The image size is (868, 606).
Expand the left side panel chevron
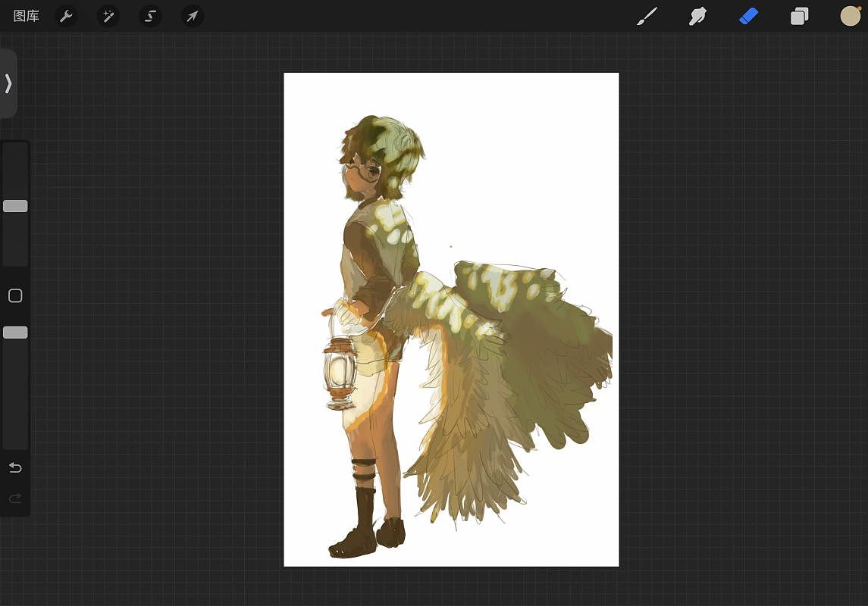click(8, 83)
